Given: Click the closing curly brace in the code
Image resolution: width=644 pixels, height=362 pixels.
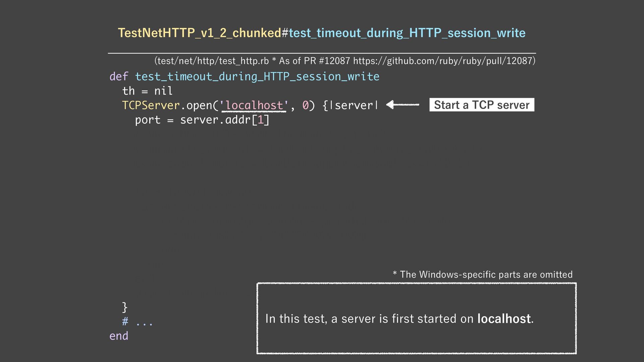Looking at the screenshot, I should point(125,307).
